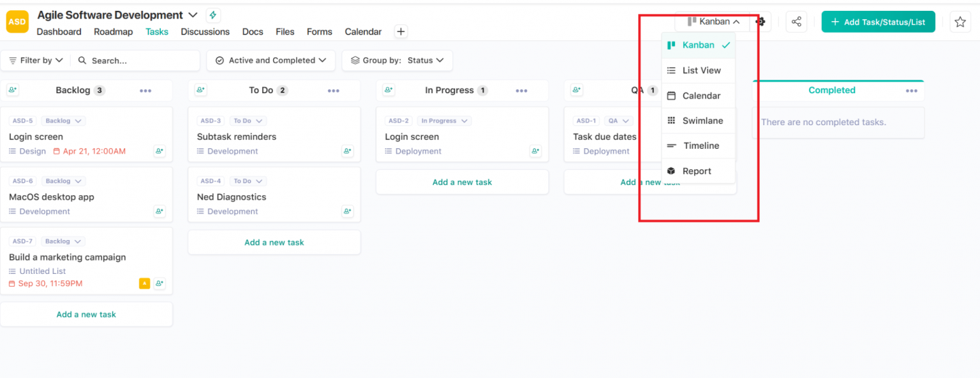Click the lightning bolt automation icon
This screenshot has height=378, width=980.
[213, 15]
